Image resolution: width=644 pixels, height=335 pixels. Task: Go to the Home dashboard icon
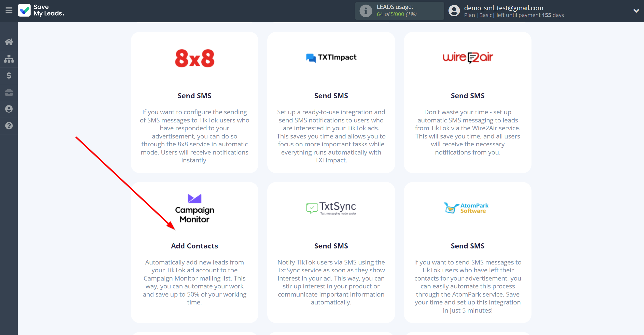coord(9,42)
